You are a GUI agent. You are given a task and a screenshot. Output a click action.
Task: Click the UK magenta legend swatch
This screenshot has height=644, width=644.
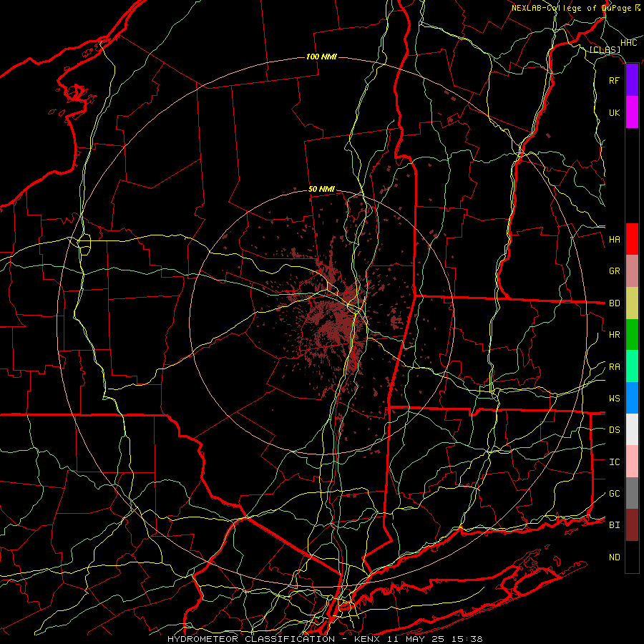coord(632,112)
